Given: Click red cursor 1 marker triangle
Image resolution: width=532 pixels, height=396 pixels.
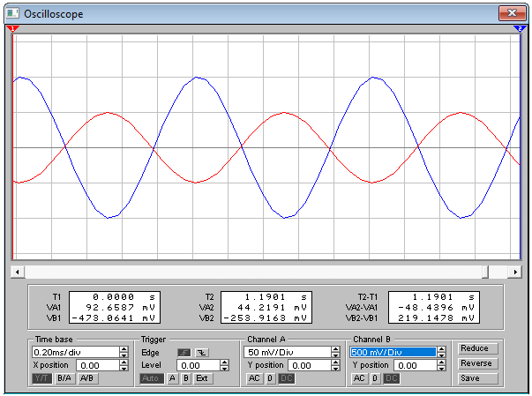Looking at the screenshot, I should pyautogui.click(x=13, y=29).
